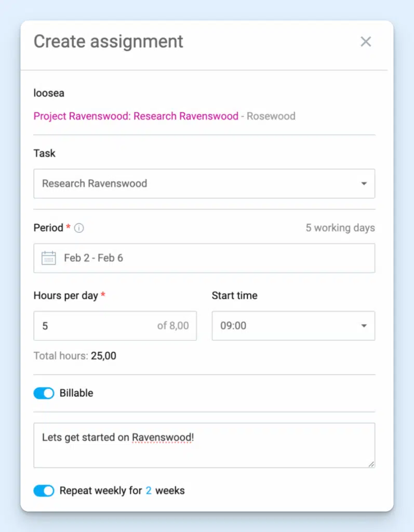The width and height of the screenshot is (414, 532).
Task: Close the Create assignment dialog
Action: 366,42
